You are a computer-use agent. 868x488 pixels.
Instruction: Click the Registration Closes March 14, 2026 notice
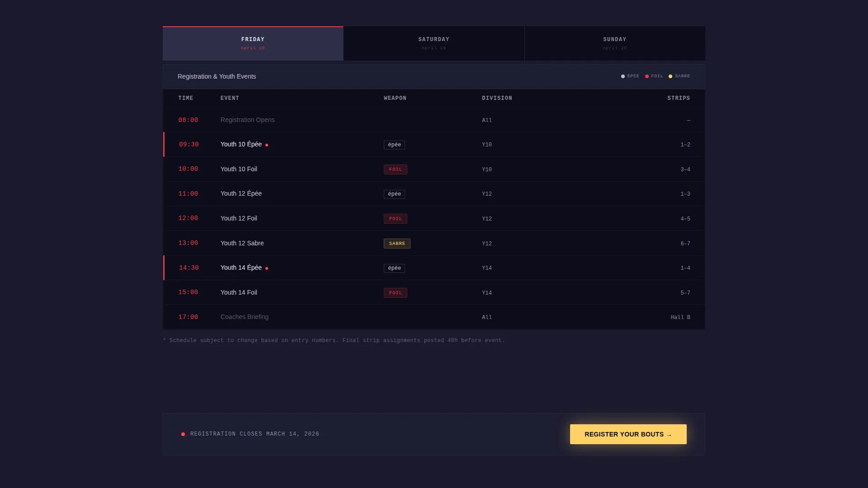255,434
